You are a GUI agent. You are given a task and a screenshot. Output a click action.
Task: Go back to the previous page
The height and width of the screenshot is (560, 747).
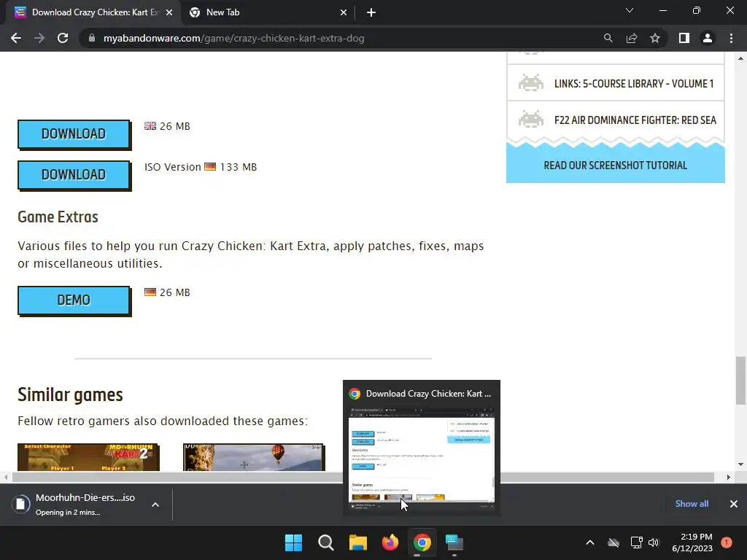(16, 38)
